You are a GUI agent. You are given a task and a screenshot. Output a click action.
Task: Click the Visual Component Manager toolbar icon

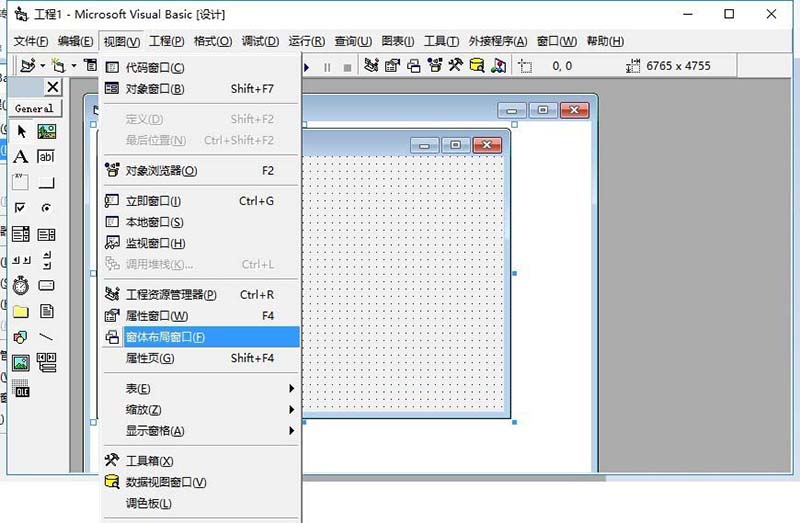(498, 65)
